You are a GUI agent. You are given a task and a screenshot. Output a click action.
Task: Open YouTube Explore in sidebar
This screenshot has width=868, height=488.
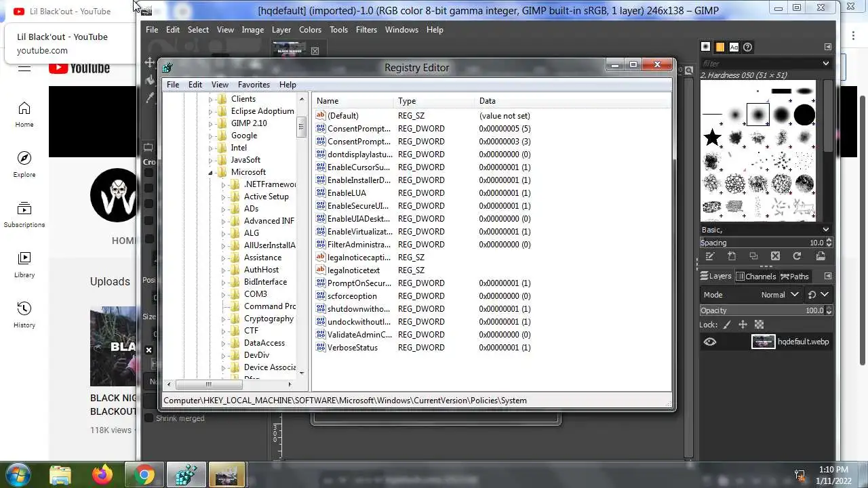[x=24, y=165]
